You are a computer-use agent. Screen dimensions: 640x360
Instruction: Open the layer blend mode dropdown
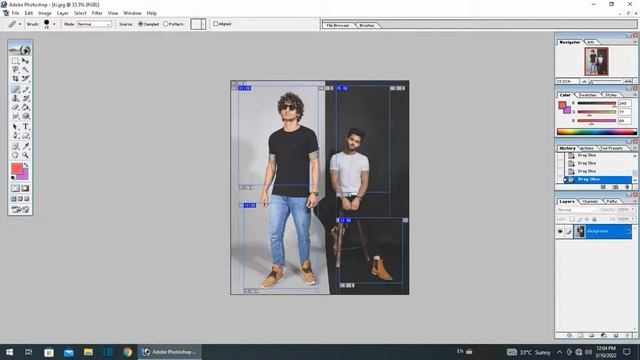(577, 209)
